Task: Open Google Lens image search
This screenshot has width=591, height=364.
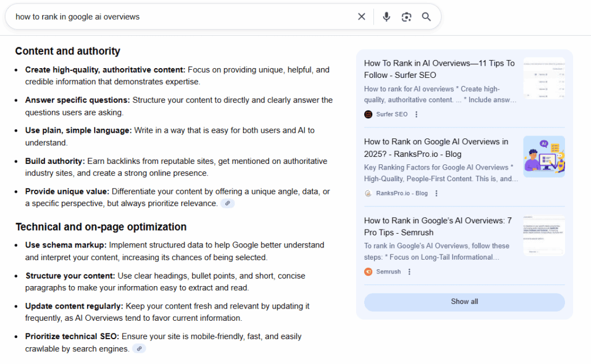Action: click(406, 16)
